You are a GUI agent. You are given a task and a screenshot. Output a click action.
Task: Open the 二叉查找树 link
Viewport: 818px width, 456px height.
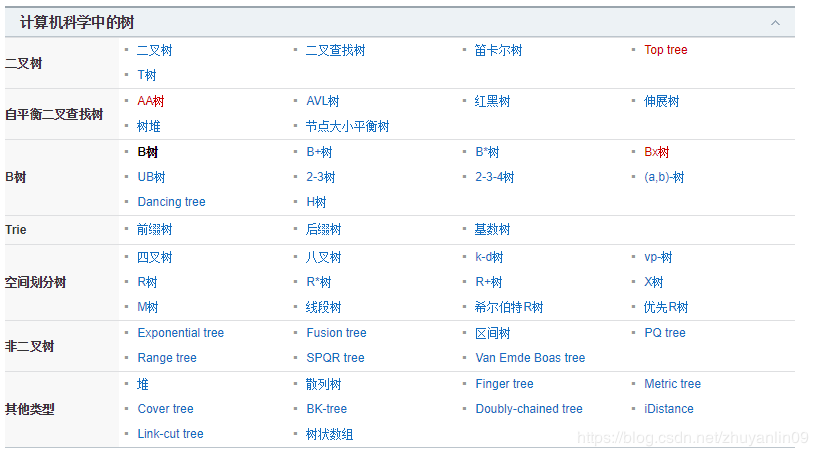[335, 50]
